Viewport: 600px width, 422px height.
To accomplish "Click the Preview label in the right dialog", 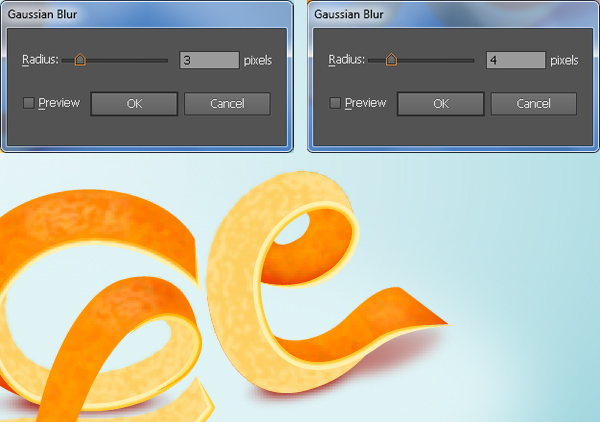I will [x=365, y=103].
